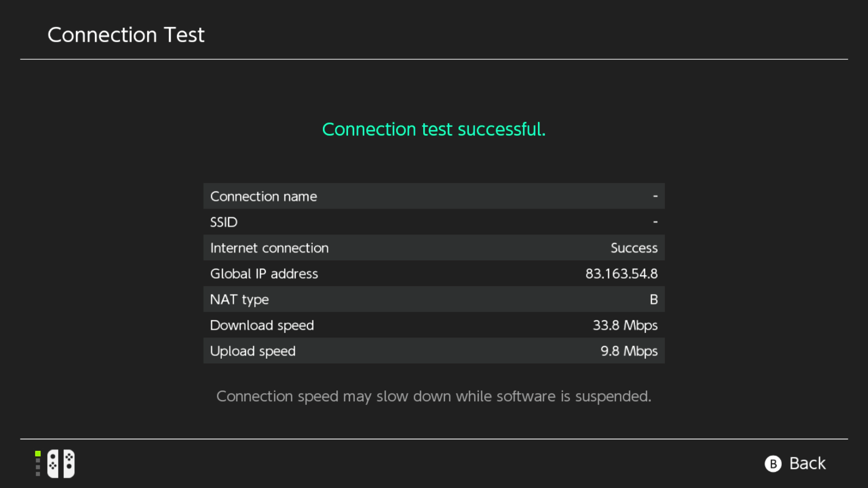Viewport: 868px width, 488px height.
Task: Select the NAT type row label
Action: (240, 300)
